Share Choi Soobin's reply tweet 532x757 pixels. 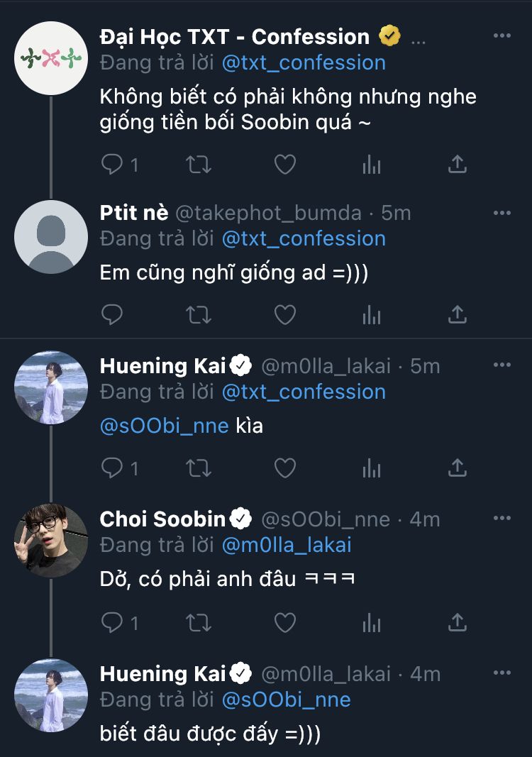pos(458,622)
